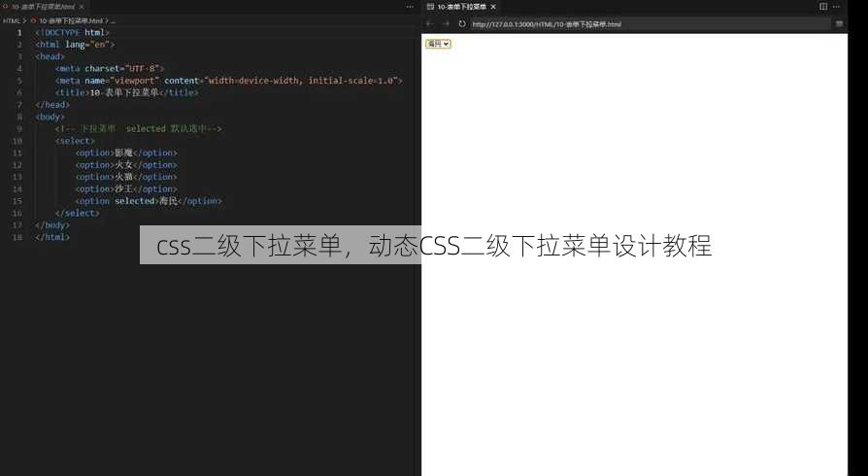This screenshot has height=476, width=868.
Task: Click the breadcrumb ellipsis symbol segment
Action: [x=113, y=20]
